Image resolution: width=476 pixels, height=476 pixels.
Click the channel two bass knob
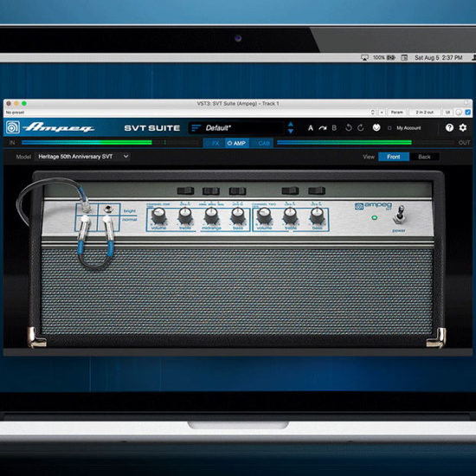[x=317, y=215]
